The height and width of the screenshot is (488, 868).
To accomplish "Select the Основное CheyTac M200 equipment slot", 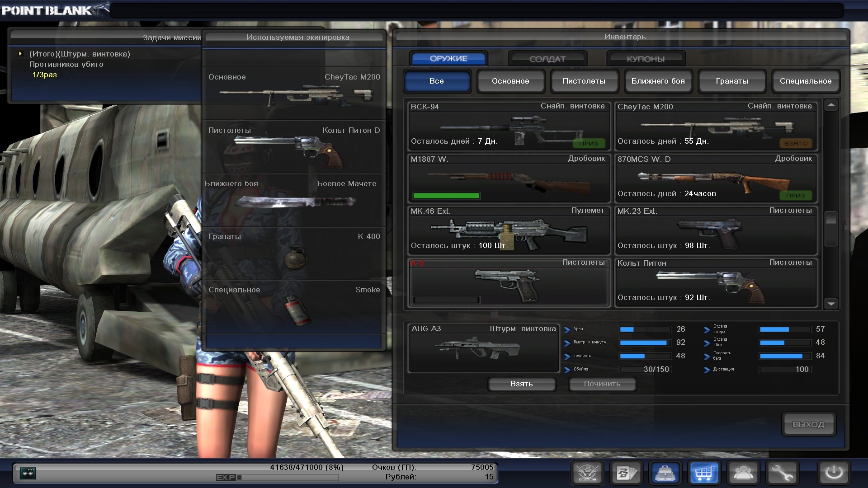I will (x=294, y=93).
